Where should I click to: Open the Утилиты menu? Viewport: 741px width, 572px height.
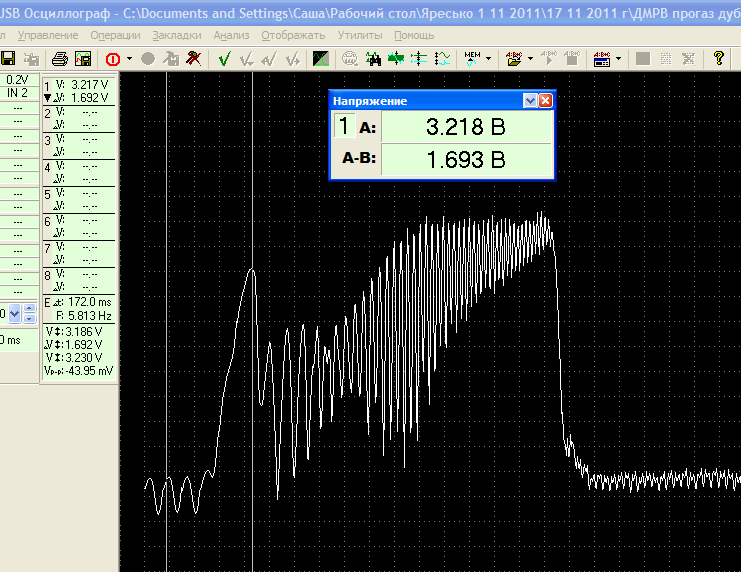pos(360,35)
